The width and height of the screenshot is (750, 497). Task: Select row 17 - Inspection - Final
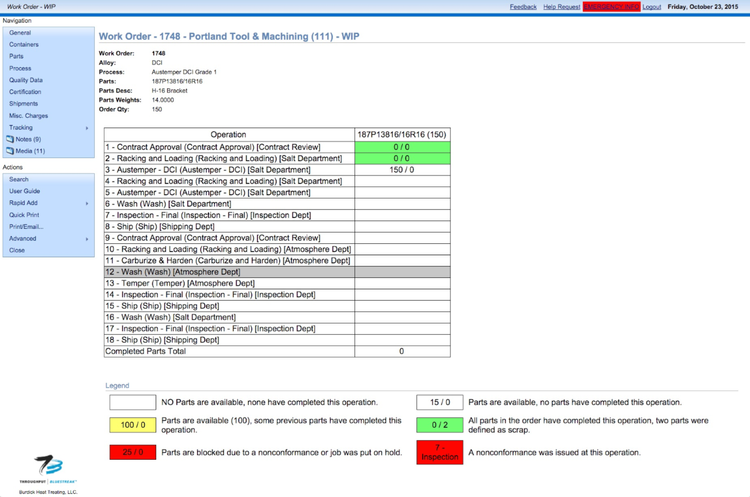tap(229, 329)
